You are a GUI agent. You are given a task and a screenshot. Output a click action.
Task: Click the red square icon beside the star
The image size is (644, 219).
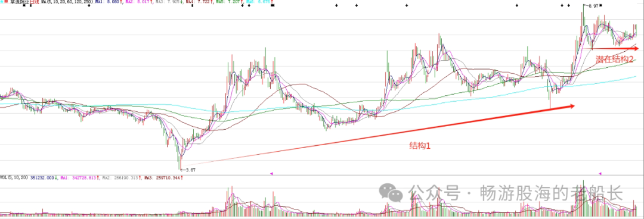point(6,2)
